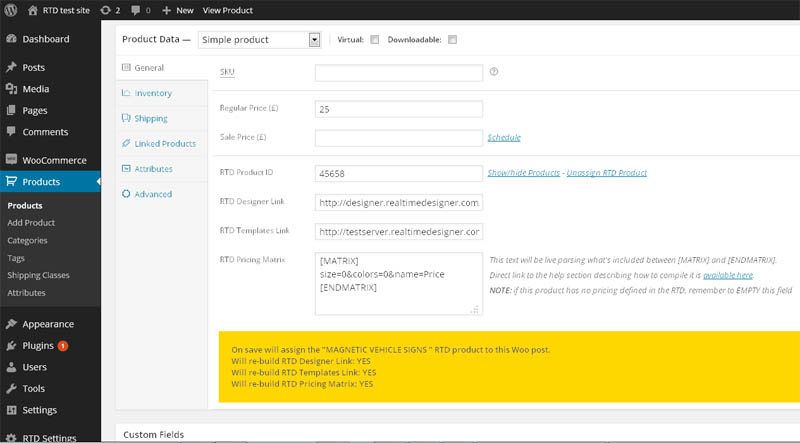Grab the Pricing Matrix textarea resize handle
800x443 pixels.
coord(475,309)
